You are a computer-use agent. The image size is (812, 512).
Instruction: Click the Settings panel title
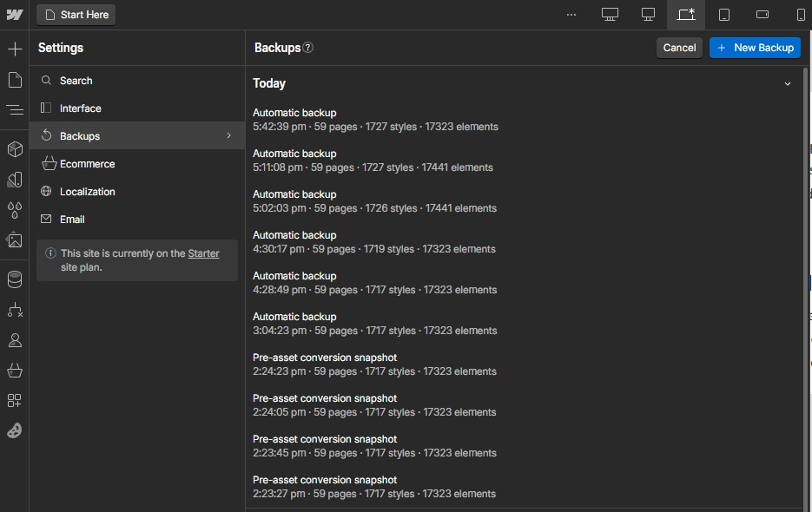click(x=61, y=48)
